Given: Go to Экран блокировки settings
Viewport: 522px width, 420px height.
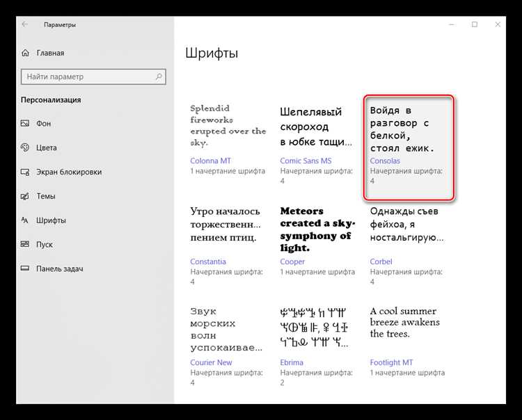Looking at the screenshot, I should click(69, 172).
